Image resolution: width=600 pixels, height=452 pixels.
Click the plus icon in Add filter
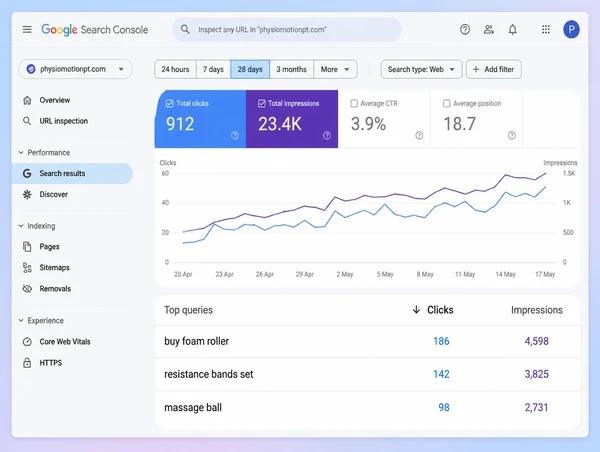476,69
